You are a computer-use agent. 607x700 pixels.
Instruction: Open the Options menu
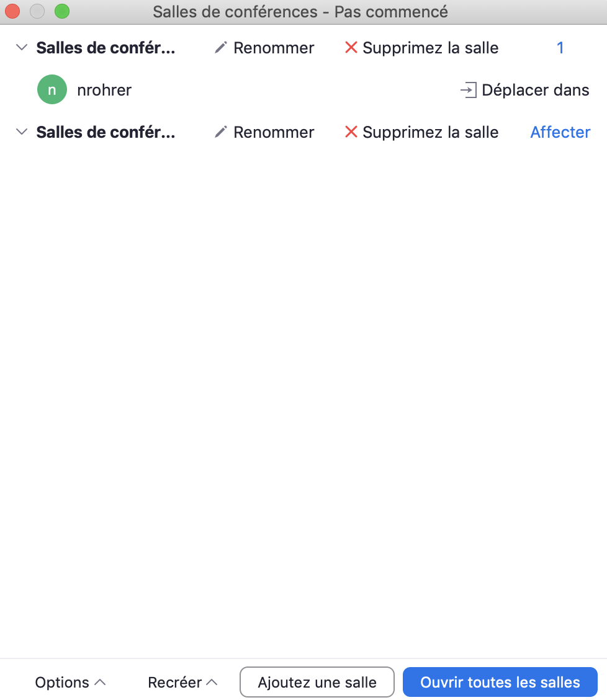(70, 683)
